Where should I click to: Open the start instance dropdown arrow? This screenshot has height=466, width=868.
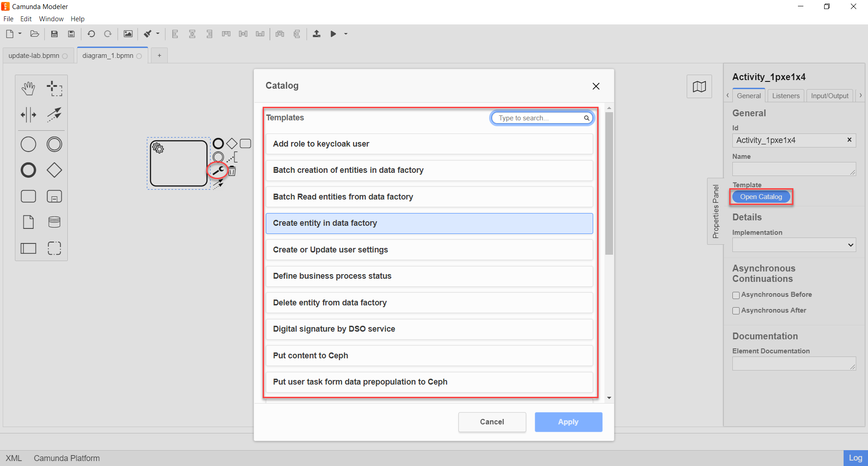(x=346, y=34)
